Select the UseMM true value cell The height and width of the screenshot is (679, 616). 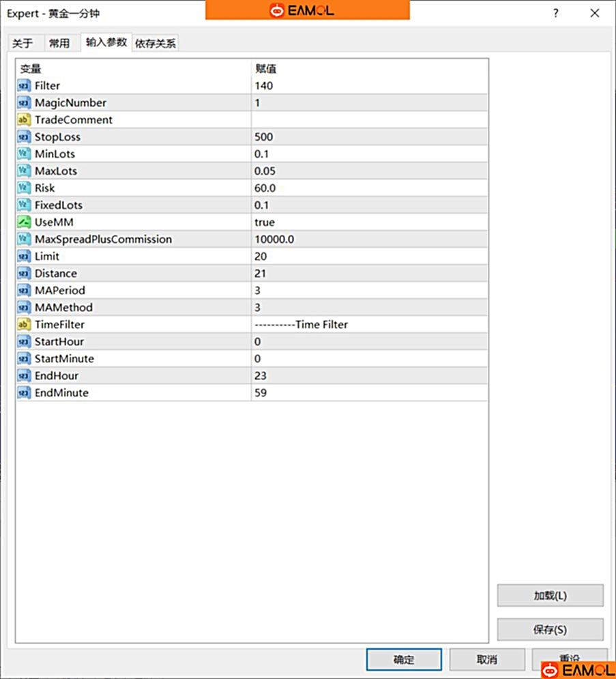(368, 222)
